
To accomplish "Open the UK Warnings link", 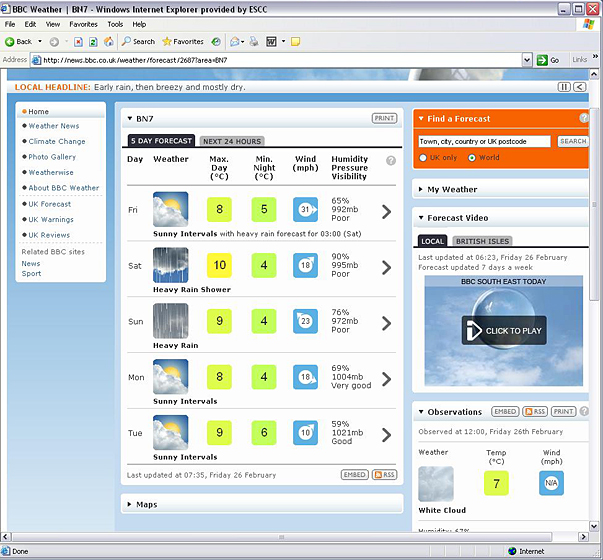I will 51,219.
